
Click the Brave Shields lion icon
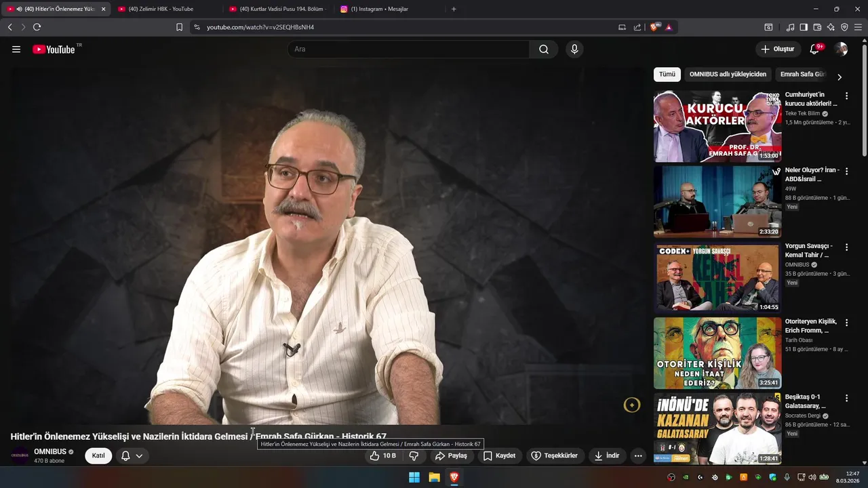[x=654, y=27]
